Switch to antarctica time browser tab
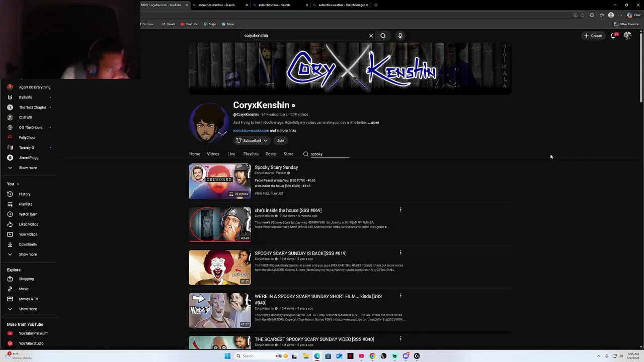This screenshot has height=362, width=644. 278,5
